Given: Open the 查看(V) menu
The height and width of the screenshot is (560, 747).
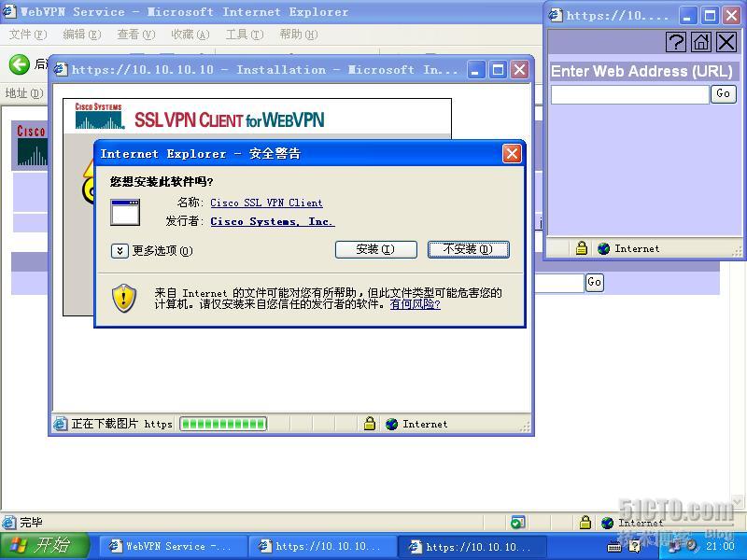Looking at the screenshot, I should pos(136,35).
